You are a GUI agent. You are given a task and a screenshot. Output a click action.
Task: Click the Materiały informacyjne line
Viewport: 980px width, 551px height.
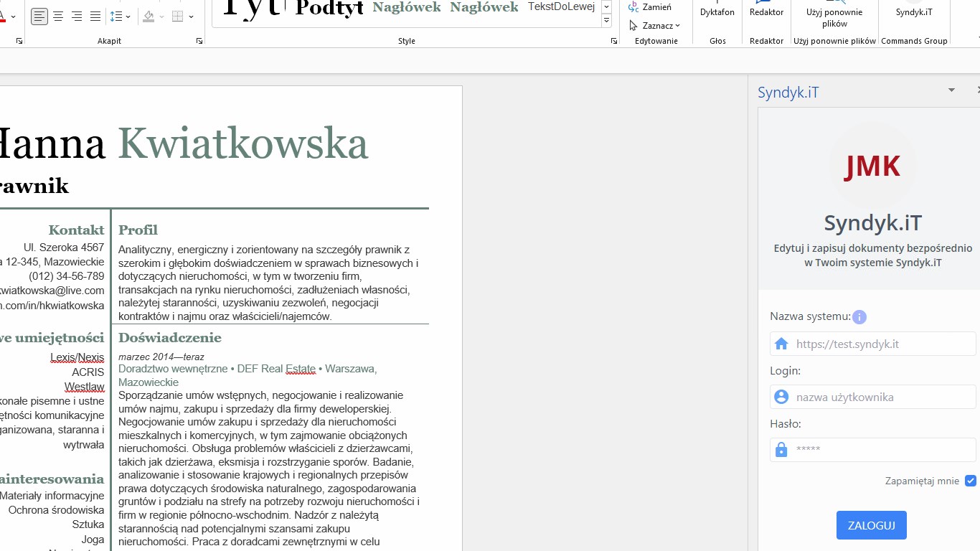(52, 496)
